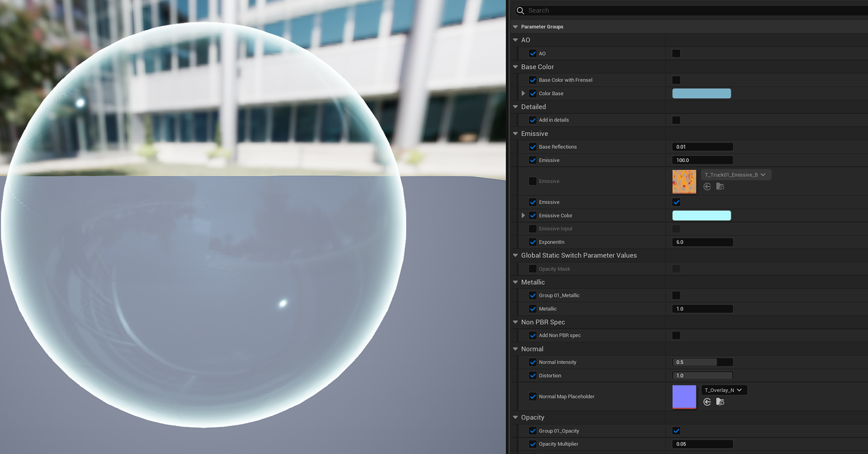
Task: Toggle Group 01_Metallic override checkbox
Action: tap(533, 296)
